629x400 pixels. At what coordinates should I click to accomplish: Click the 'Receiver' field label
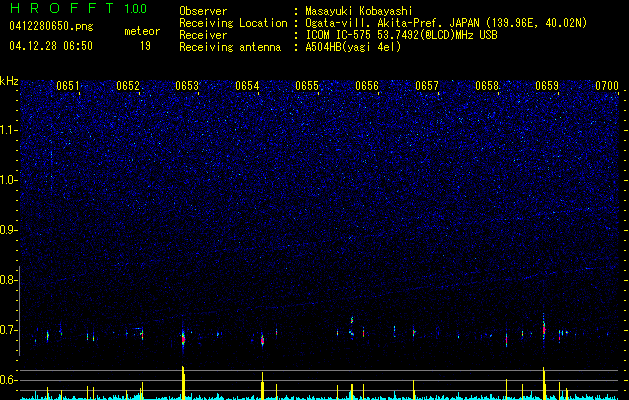pos(203,35)
